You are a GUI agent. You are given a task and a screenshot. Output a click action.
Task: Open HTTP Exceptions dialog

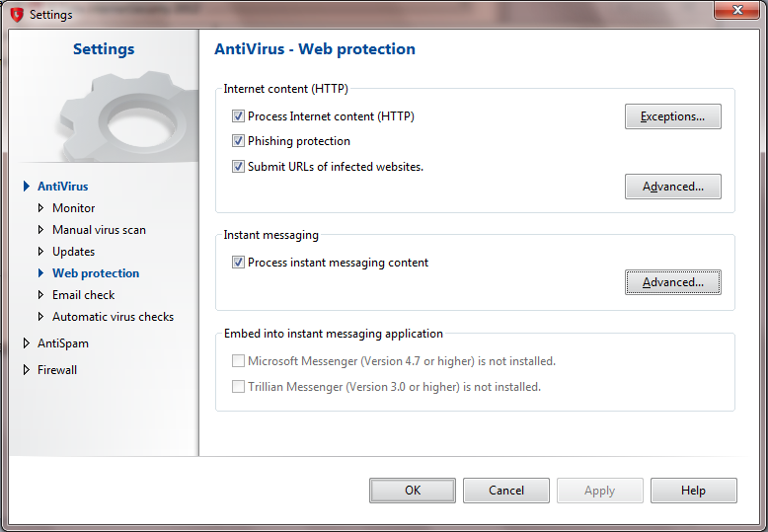[672, 116]
